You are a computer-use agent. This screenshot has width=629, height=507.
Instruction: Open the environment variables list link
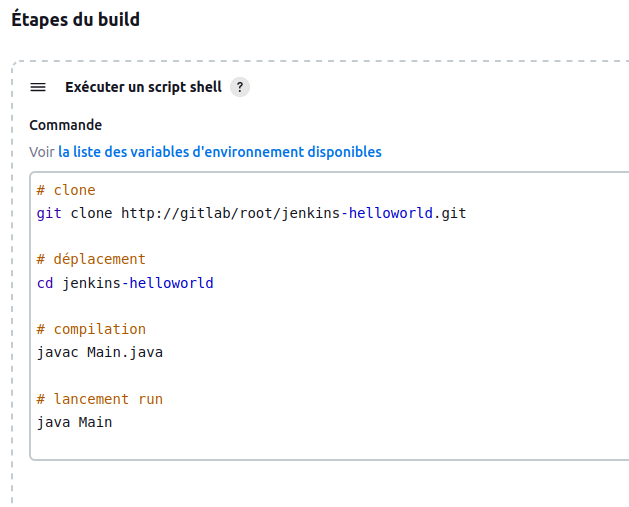[219, 152]
